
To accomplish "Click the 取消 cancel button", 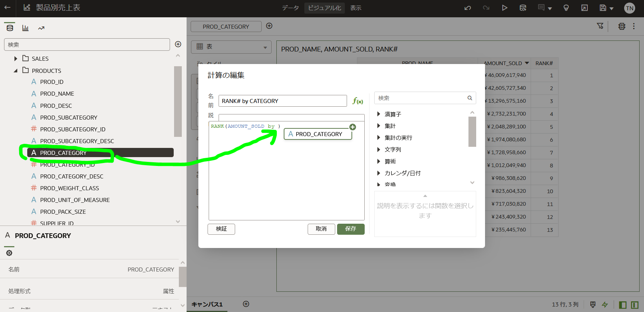I will point(321,229).
